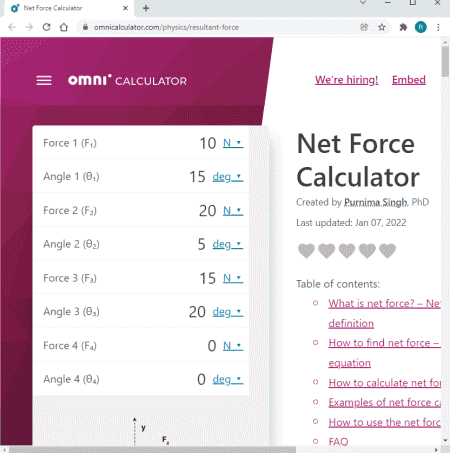Click the Angle 1 value field 15
Image resolution: width=450 pixels, height=453 pixels.
coord(197,177)
